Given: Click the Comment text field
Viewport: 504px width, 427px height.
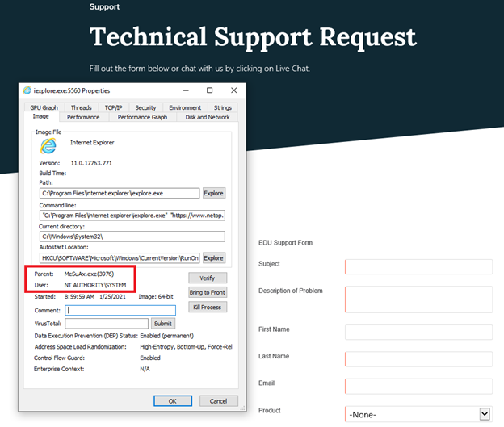Looking at the screenshot, I should [x=120, y=310].
